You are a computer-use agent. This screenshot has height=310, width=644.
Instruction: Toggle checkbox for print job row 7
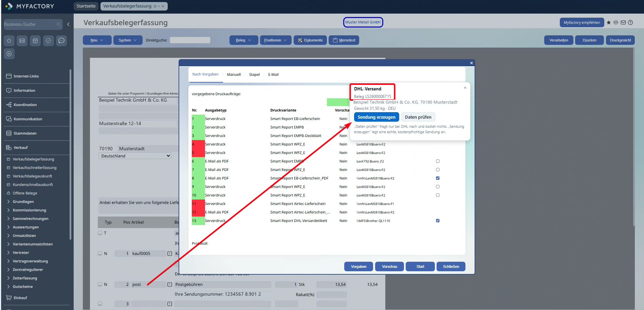[438, 170]
